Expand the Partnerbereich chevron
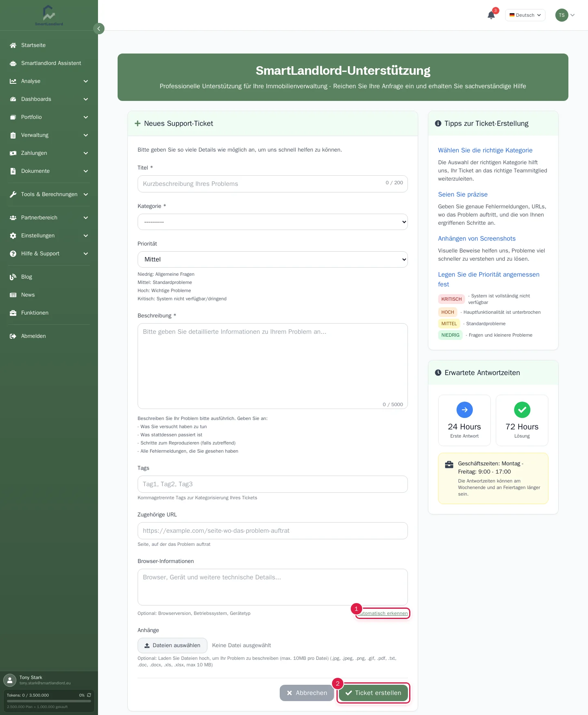Screen dimensions: 588x715 (86, 218)
